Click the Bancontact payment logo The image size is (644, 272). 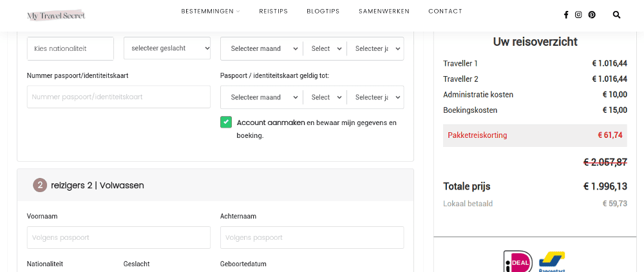coord(551,262)
